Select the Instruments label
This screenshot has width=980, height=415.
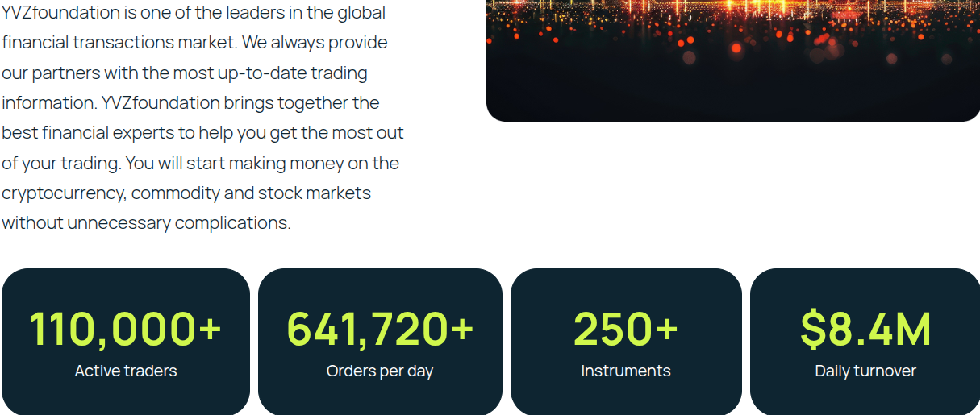pyautogui.click(x=626, y=371)
